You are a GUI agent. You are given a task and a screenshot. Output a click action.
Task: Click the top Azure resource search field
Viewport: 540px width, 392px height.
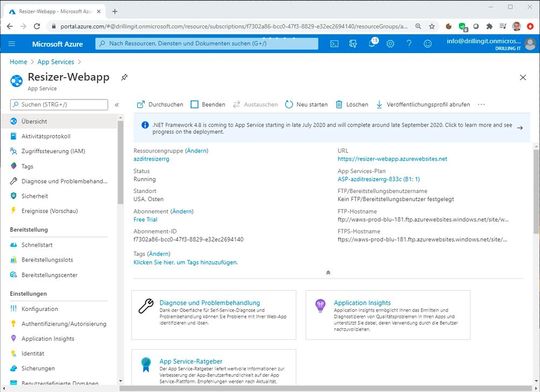point(207,44)
